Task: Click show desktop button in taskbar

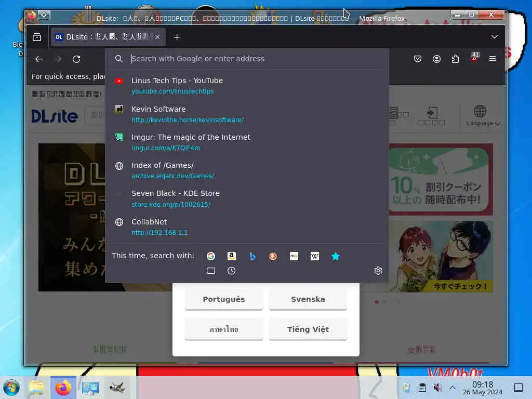Action: tap(518, 388)
